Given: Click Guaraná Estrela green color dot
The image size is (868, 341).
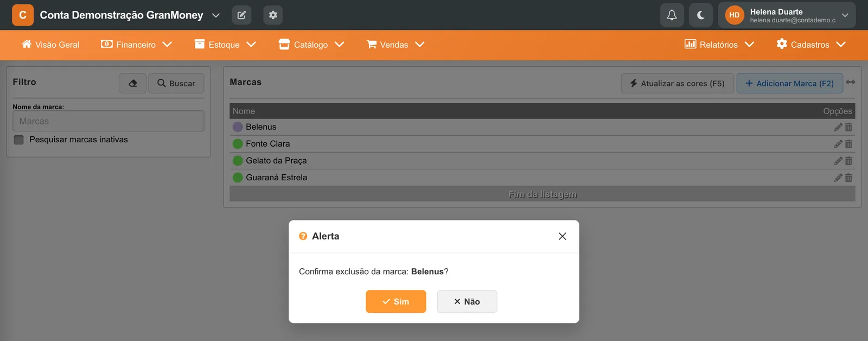Looking at the screenshot, I should [238, 178].
